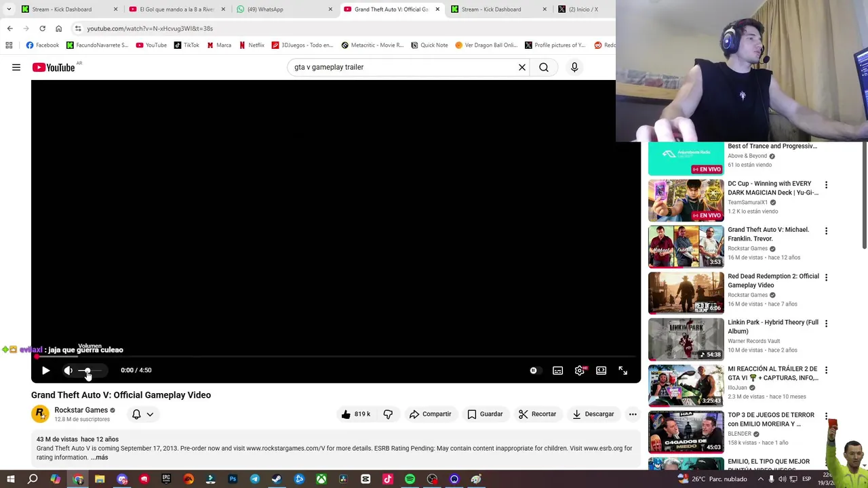This screenshot has width=868, height=488.
Task: Open options for DC Cup video
Action: click(x=826, y=185)
